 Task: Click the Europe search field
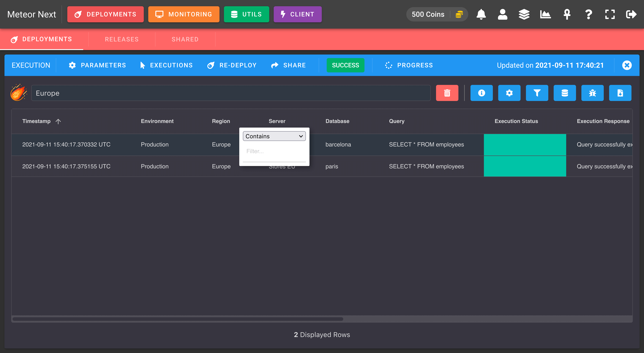click(231, 93)
